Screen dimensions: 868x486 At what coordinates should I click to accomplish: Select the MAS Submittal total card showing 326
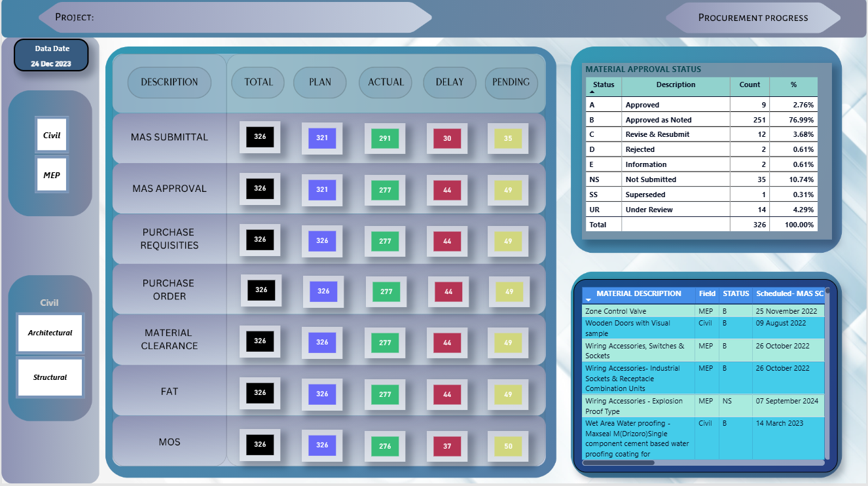point(260,138)
